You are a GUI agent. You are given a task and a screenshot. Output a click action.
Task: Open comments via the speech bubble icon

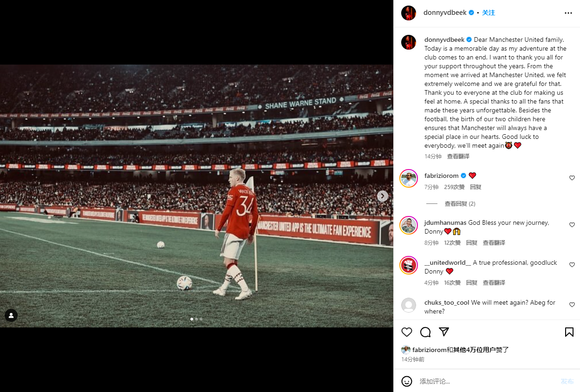click(x=425, y=332)
